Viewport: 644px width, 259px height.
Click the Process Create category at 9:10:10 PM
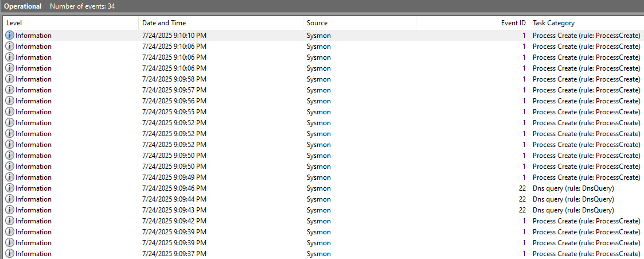click(x=586, y=36)
